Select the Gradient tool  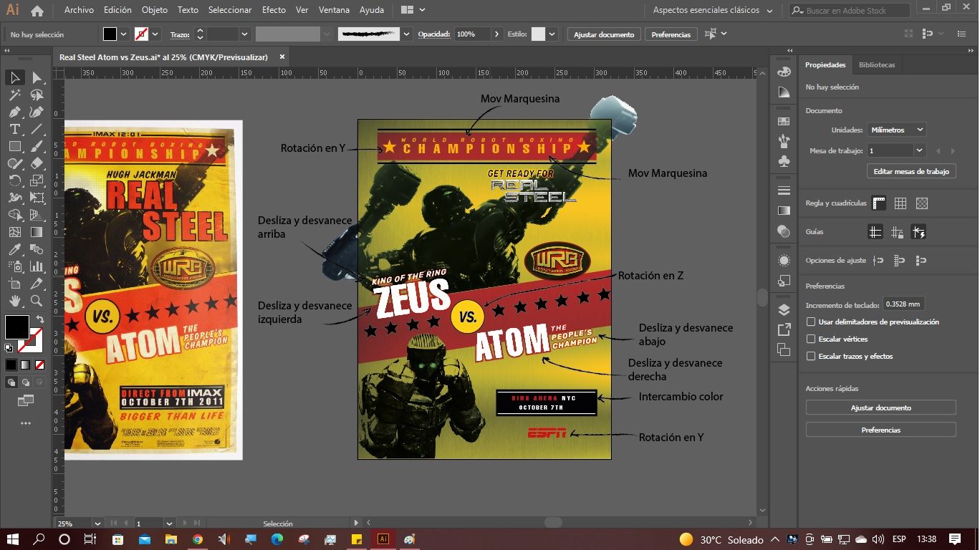(x=37, y=232)
